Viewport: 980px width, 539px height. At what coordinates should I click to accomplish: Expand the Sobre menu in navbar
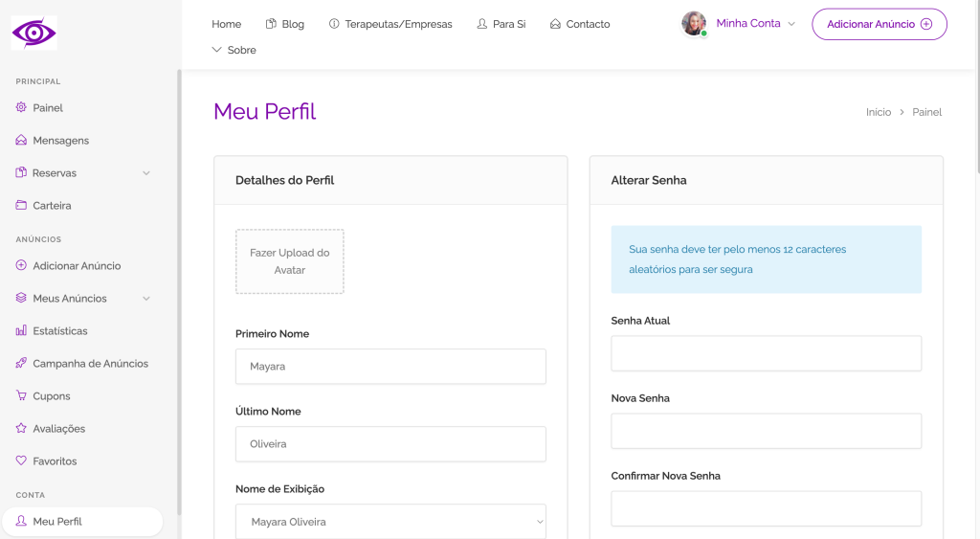coord(234,50)
